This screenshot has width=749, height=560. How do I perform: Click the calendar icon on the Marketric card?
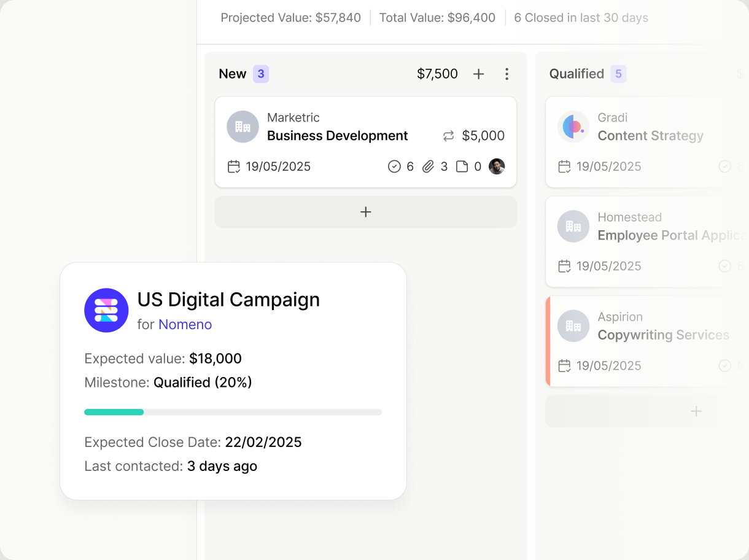pyautogui.click(x=233, y=166)
